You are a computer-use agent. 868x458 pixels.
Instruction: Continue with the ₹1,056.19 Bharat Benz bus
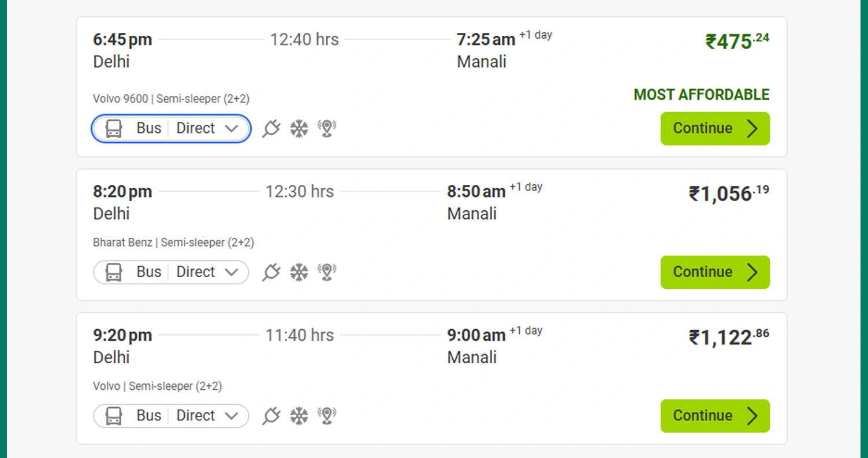tap(715, 272)
